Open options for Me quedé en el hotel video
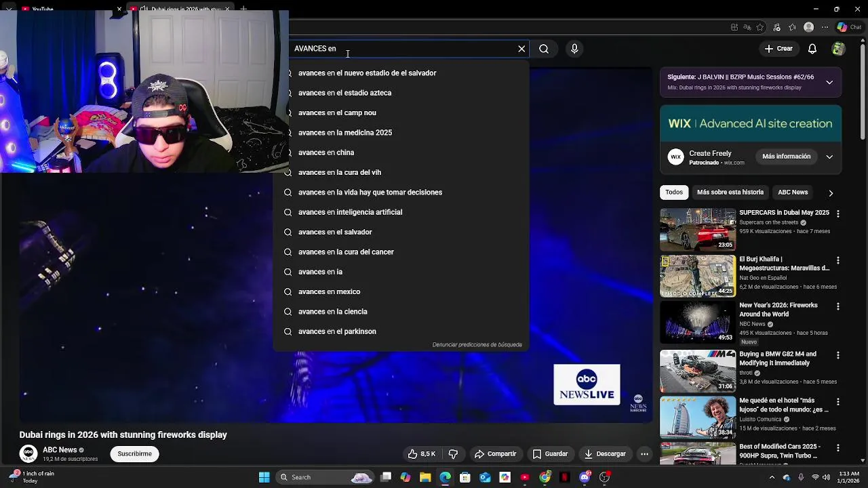868x488 pixels. pyautogui.click(x=838, y=402)
